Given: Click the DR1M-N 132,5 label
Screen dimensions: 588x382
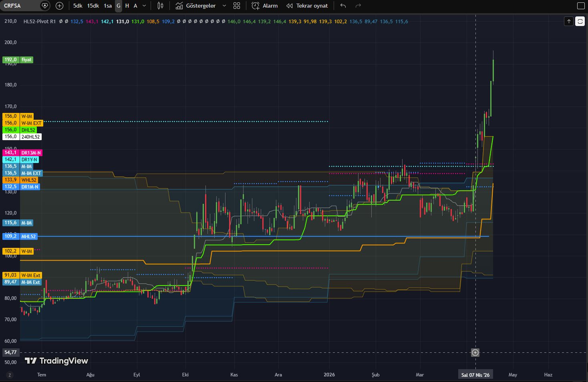Looking at the screenshot, I should tap(21, 187).
